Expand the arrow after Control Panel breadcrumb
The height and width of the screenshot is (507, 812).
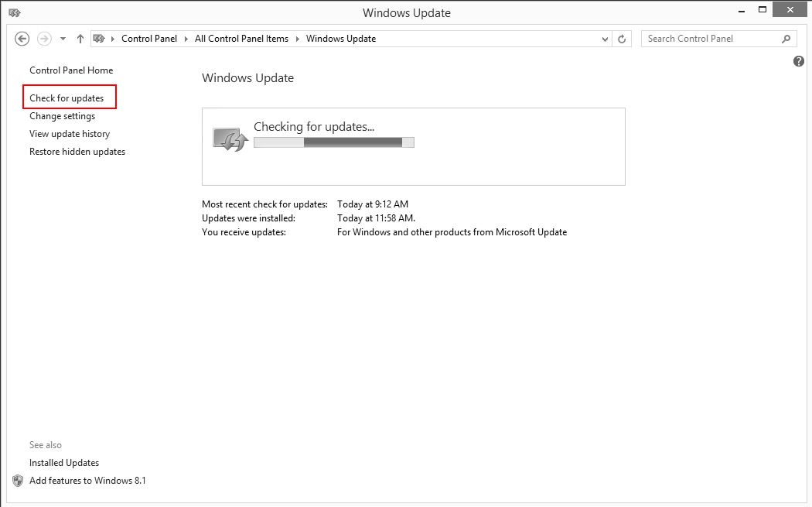(186, 39)
